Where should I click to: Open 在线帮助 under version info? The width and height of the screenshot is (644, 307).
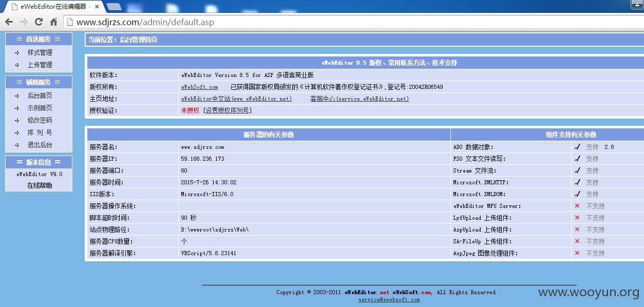[x=40, y=185]
